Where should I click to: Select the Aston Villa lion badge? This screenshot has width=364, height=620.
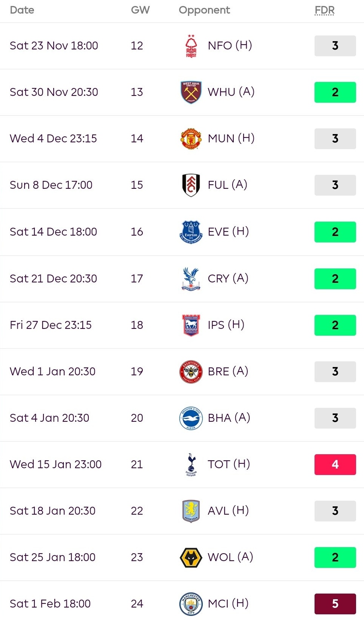pos(191,511)
